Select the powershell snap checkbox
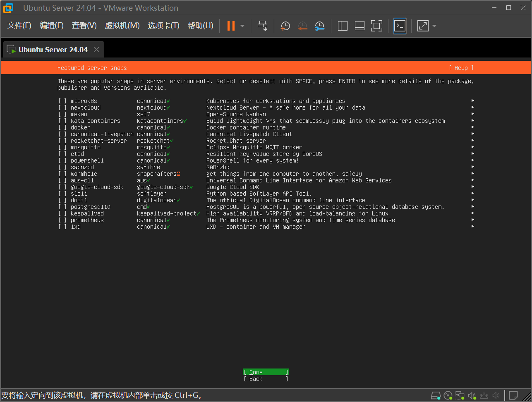Image resolution: width=532 pixels, height=402 pixels. 62,160
